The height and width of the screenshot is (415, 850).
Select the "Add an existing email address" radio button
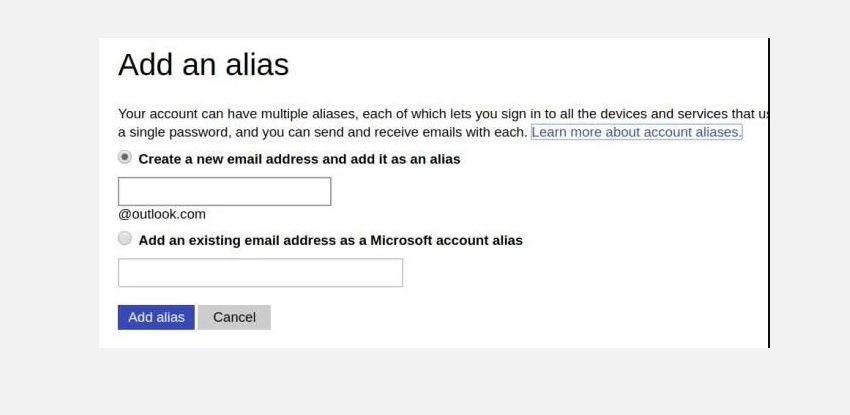coord(125,239)
